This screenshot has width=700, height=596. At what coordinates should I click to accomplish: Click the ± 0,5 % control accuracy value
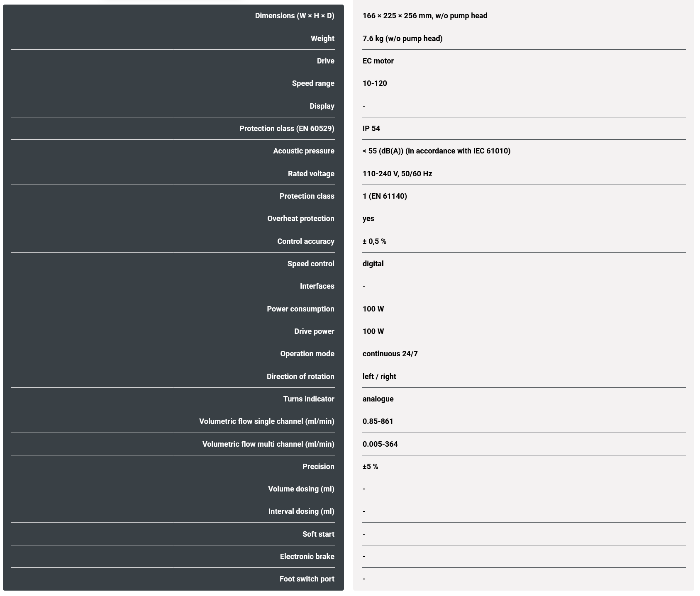[374, 241]
